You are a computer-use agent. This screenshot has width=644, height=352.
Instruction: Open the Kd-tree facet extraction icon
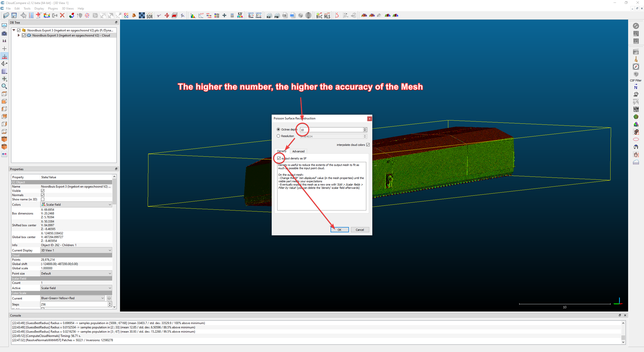(269, 15)
